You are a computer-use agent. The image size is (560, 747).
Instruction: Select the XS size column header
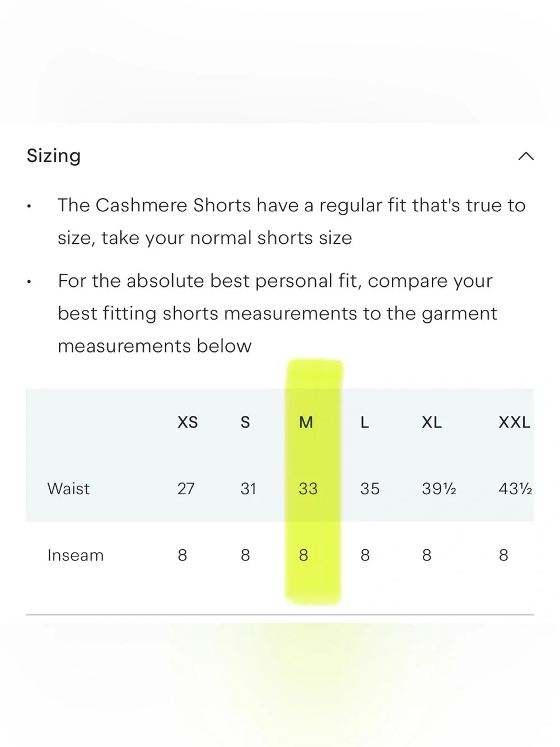[188, 422]
